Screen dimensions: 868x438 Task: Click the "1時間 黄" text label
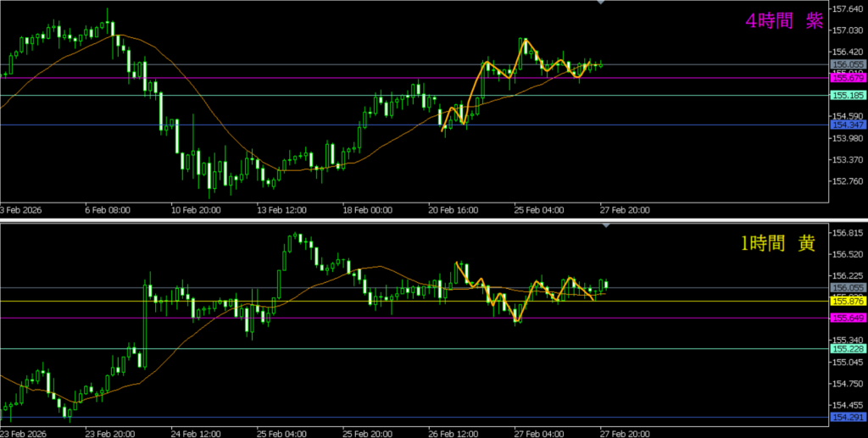point(778,244)
